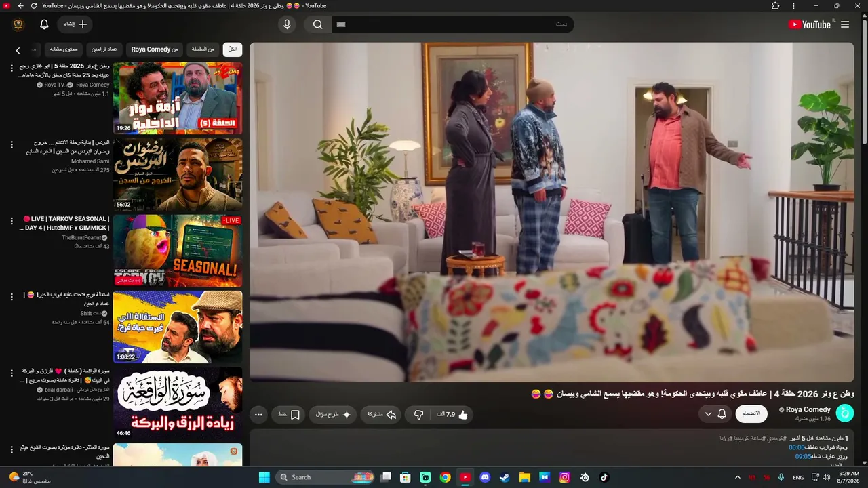This screenshot has height=488, width=868.
Task: Click the system tray microphone icon
Action: [x=781, y=477]
